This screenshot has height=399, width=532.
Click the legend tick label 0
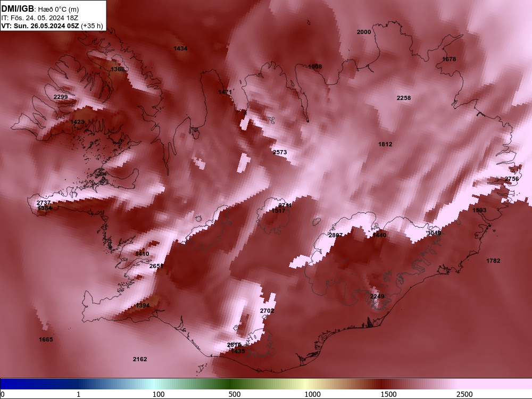click(x=3, y=394)
